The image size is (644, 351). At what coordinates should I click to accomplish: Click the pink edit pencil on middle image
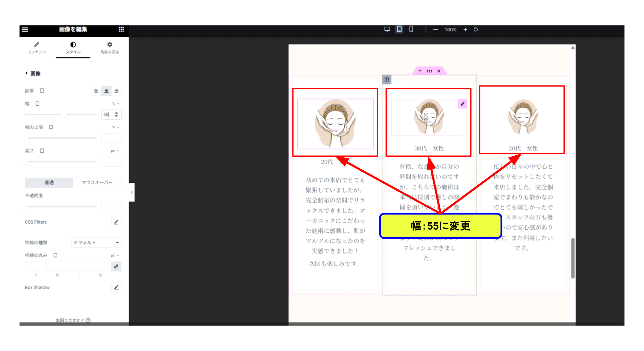pyautogui.click(x=463, y=104)
